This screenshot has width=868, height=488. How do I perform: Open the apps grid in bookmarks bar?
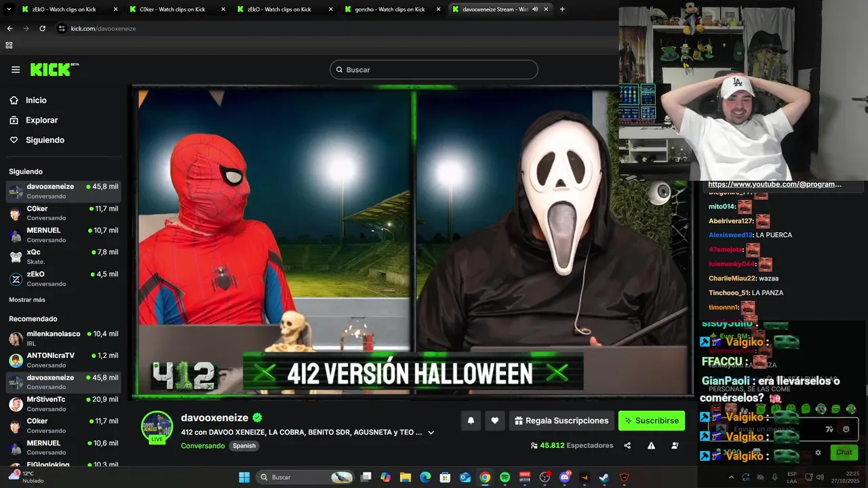coord(9,45)
